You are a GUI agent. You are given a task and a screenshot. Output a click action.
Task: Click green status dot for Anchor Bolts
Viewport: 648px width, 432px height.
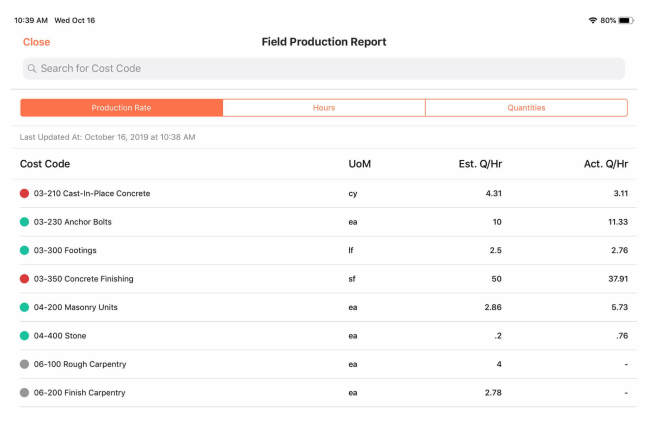pyautogui.click(x=24, y=222)
